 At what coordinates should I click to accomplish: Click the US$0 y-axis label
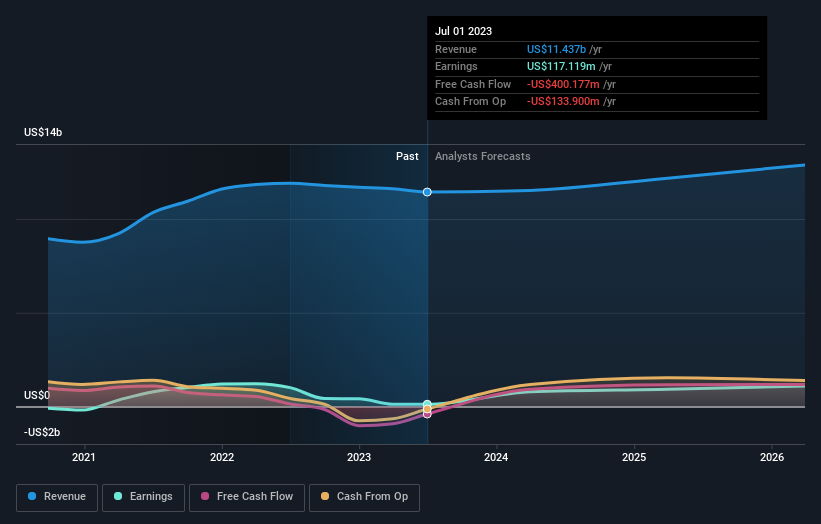coord(37,395)
